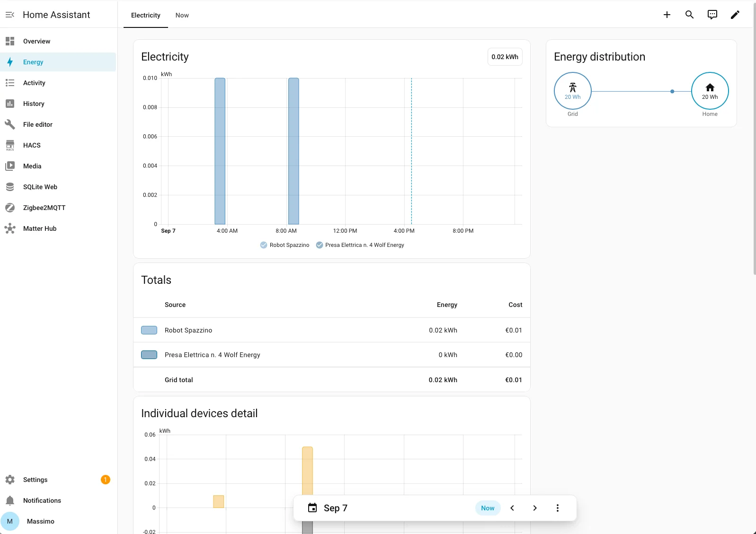The width and height of the screenshot is (756, 534).
Task: Open Settings gear icon
Action: (10, 480)
